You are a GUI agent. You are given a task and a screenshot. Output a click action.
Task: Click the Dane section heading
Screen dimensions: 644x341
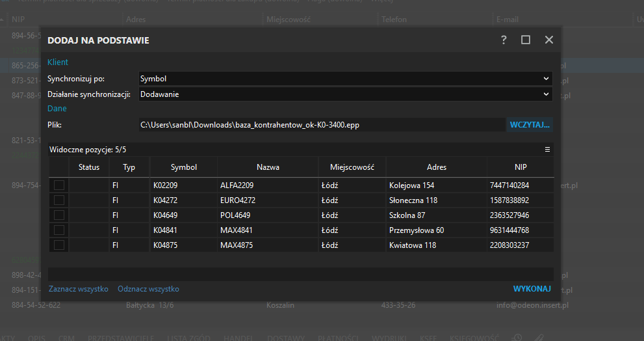(57, 108)
